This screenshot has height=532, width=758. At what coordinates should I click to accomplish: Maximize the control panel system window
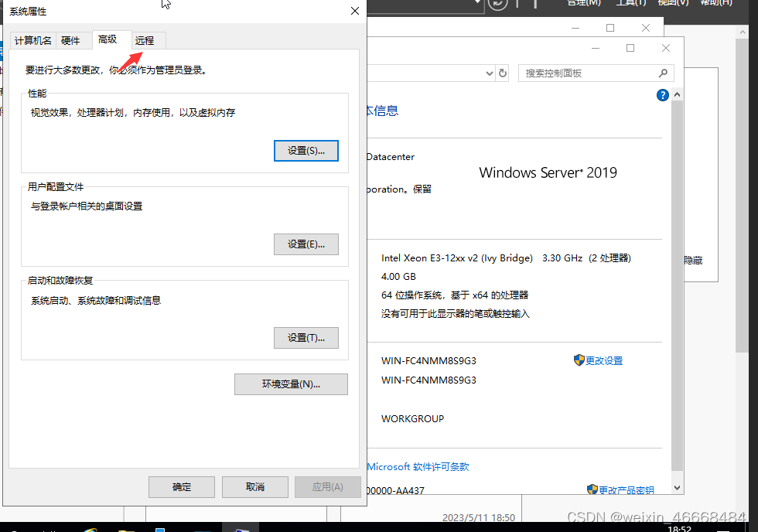[x=630, y=48]
